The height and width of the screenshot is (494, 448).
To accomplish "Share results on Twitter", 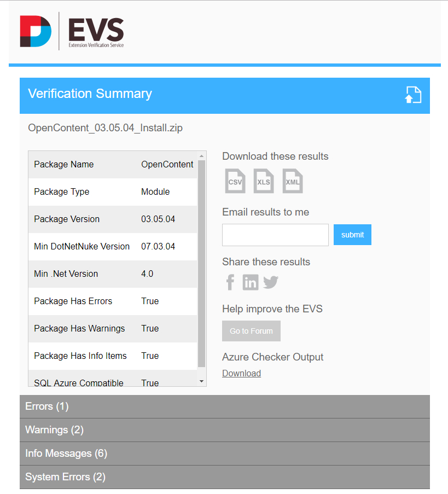I will point(271,282).
